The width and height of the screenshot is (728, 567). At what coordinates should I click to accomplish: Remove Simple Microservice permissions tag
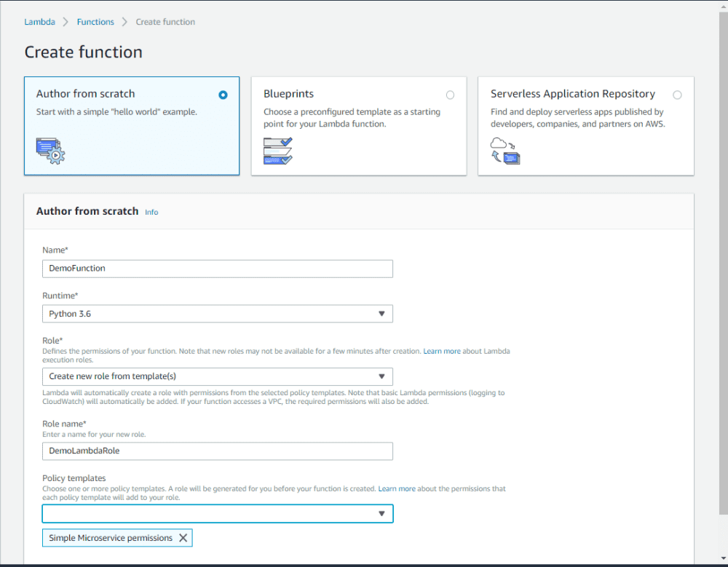pos(183,538)
